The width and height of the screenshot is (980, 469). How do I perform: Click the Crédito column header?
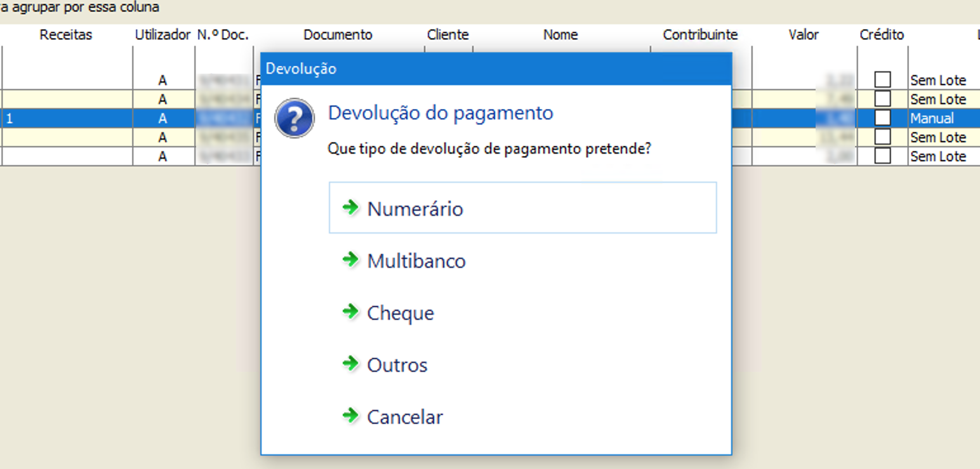[x=882, y=35]
